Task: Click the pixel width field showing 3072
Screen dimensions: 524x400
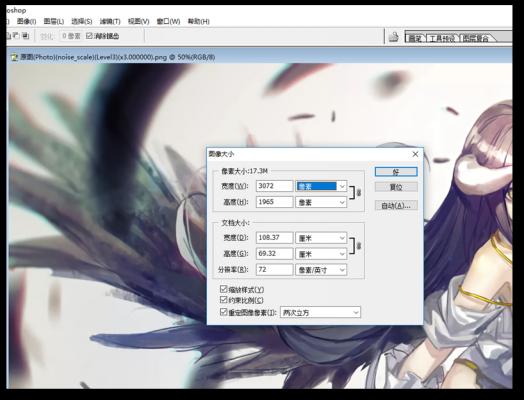Action: 274,186
